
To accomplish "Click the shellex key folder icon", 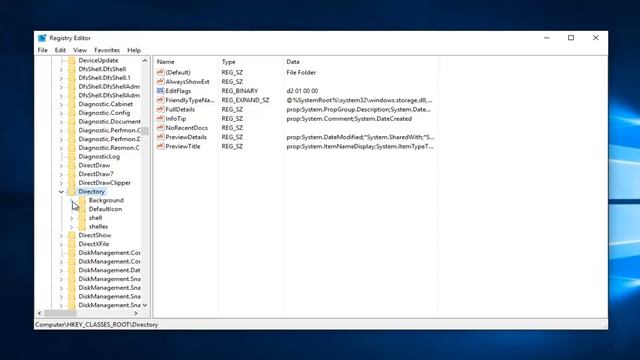I will [82, 227].
